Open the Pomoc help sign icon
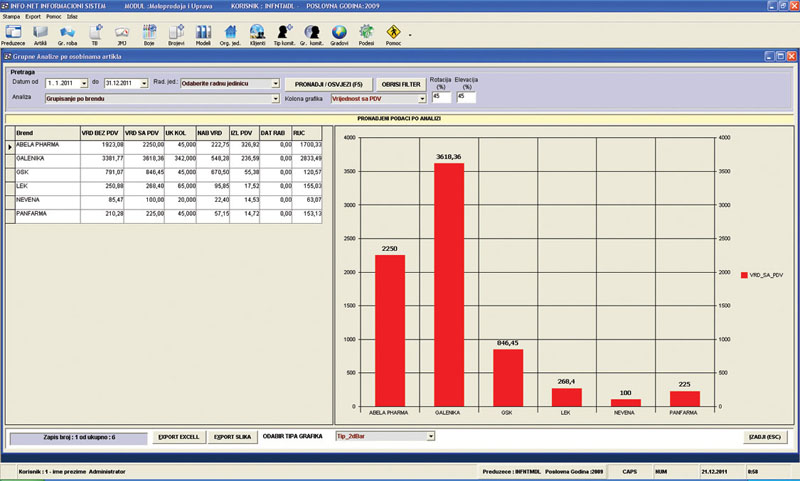The image size is (800, 481). point(393,35)
